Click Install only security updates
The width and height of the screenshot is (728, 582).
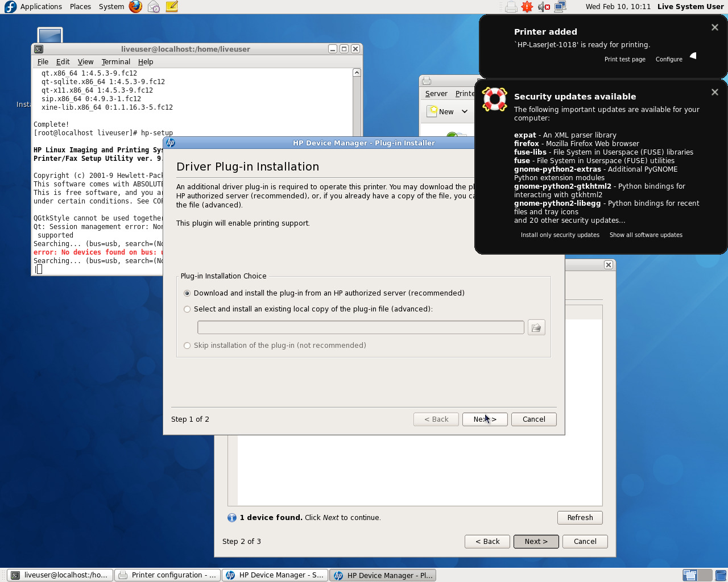[560, 235]
